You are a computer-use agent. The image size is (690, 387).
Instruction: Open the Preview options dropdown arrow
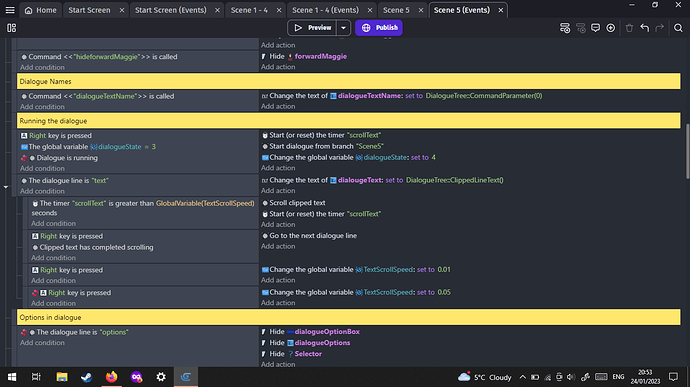[343, 28]
